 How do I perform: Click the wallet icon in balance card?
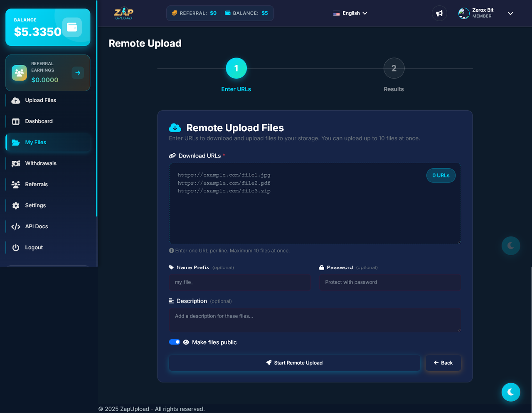click(x=72, y=27)
